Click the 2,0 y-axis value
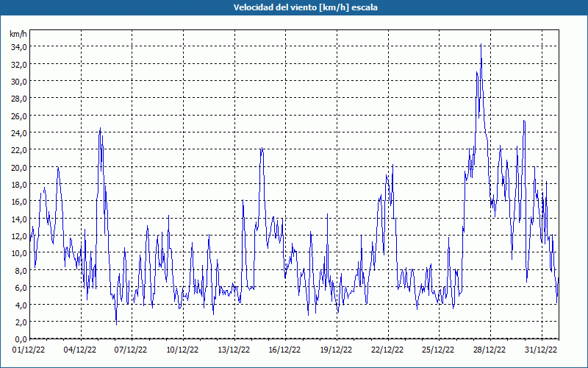This screenshot has height=368, width=588. pos(21,322)
